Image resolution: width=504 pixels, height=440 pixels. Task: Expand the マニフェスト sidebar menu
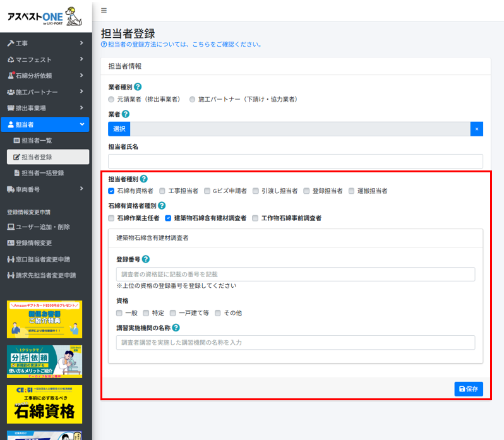(x=44, y=59)
